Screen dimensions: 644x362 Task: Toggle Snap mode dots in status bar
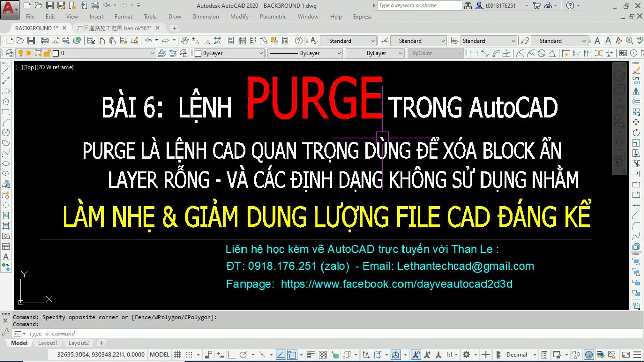tap(189, 355)
